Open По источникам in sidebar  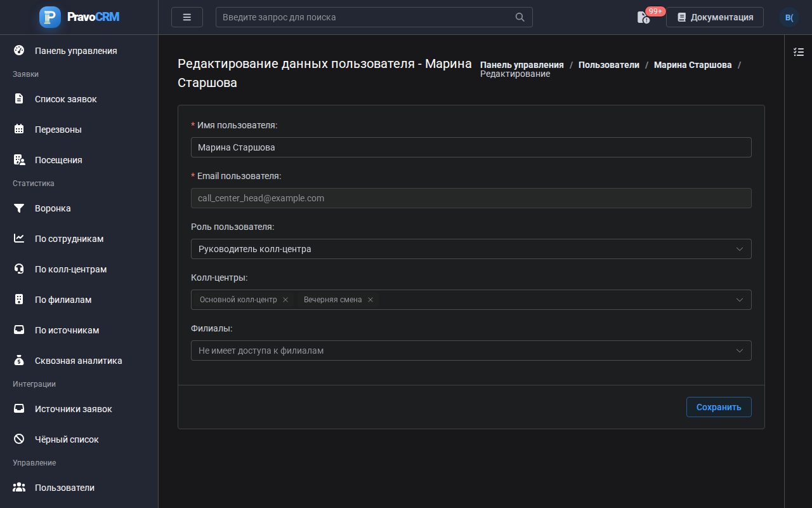click(x=79, y=330)
